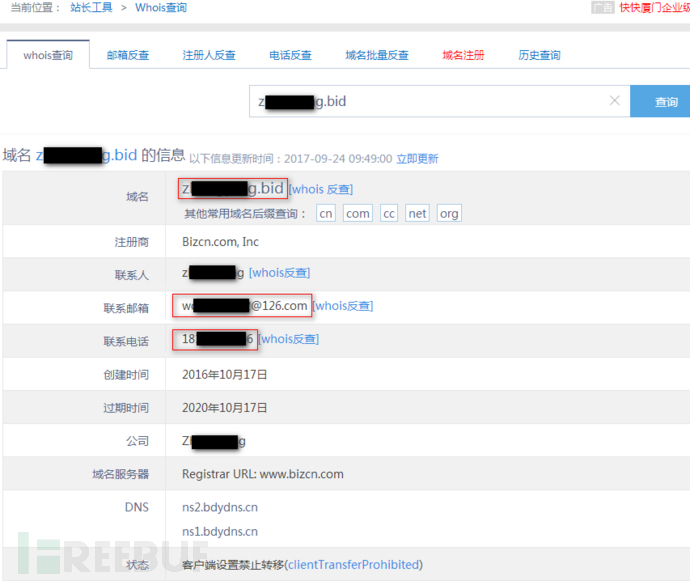Click the update time 2017-09-24 09:49:00
690x581 pixels.
tap(338, 158)
